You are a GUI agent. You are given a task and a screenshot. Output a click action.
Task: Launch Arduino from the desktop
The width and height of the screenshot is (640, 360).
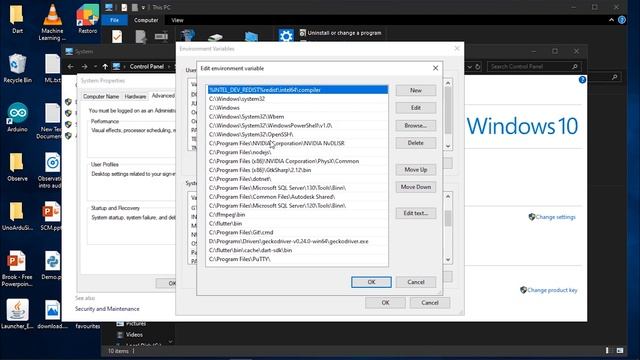coord(17,118)
